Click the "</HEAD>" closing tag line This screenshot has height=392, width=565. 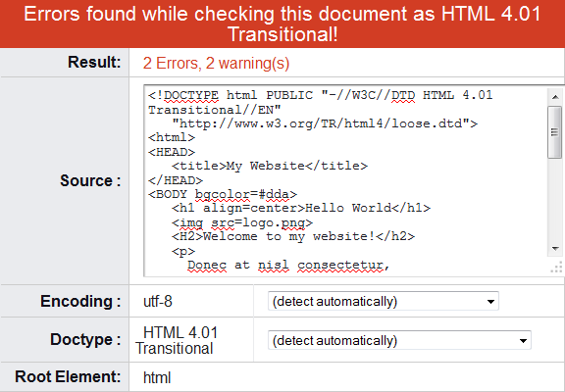pyautogui.click(x=176, y=180)
